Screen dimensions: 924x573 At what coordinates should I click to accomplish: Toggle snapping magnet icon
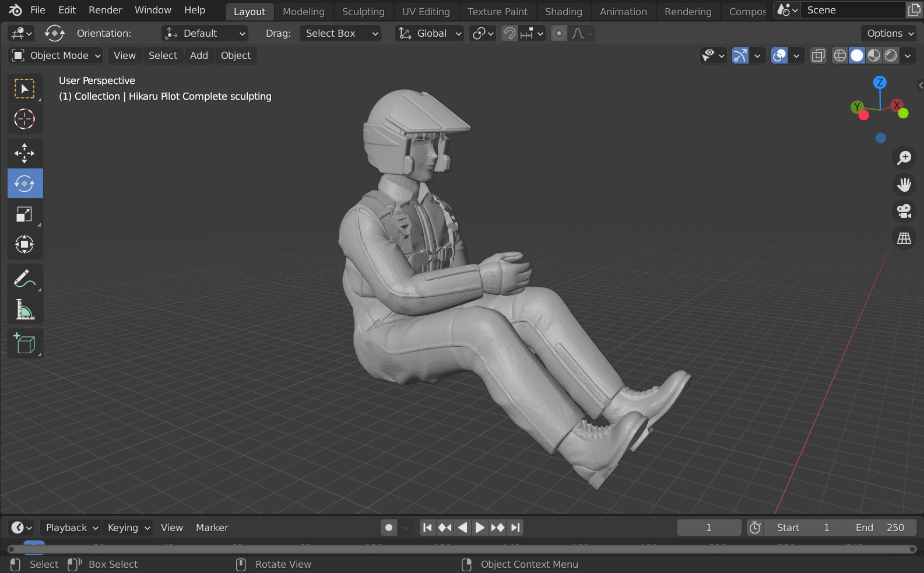coord(510,33)
